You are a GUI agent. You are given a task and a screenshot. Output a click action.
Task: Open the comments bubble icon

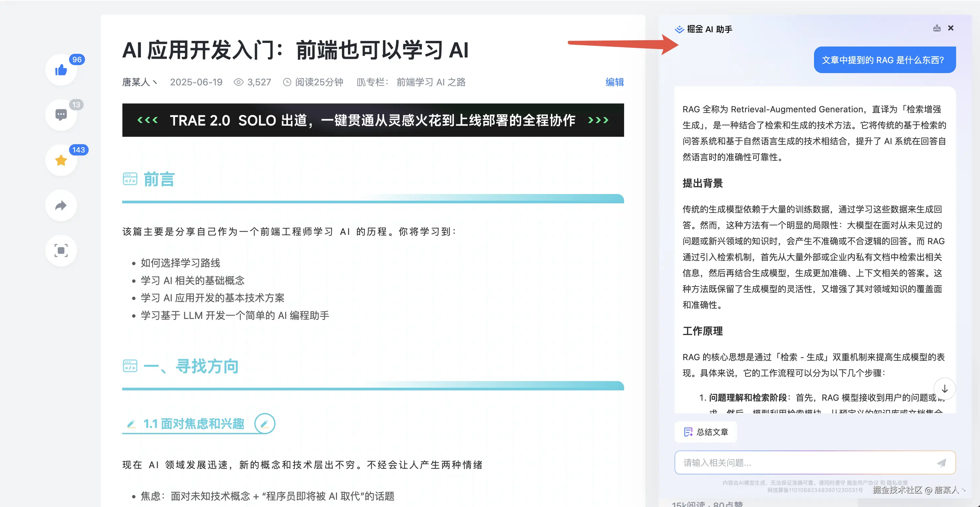(x=61, y=115)
